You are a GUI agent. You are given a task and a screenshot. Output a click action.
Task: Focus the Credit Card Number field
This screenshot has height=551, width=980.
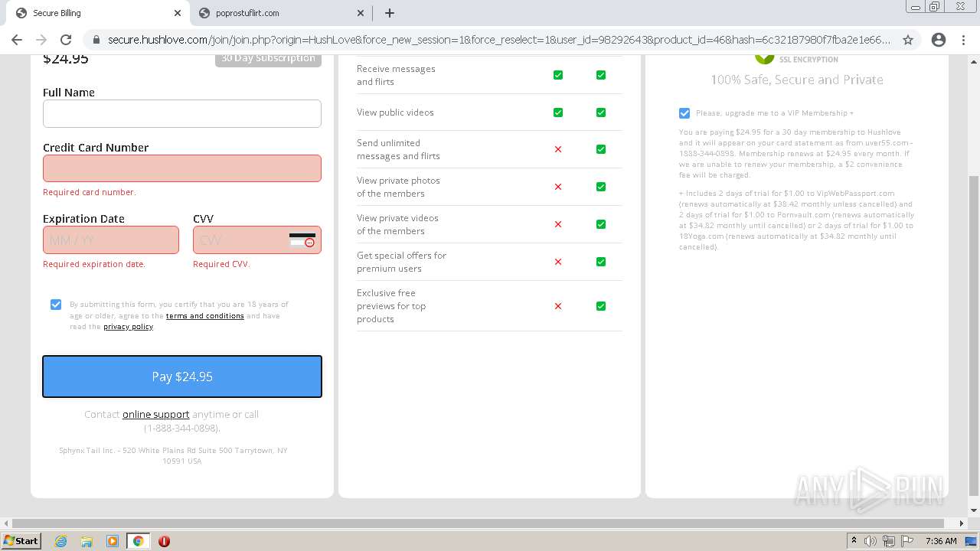pyautogui.click(x=182, y=168)
